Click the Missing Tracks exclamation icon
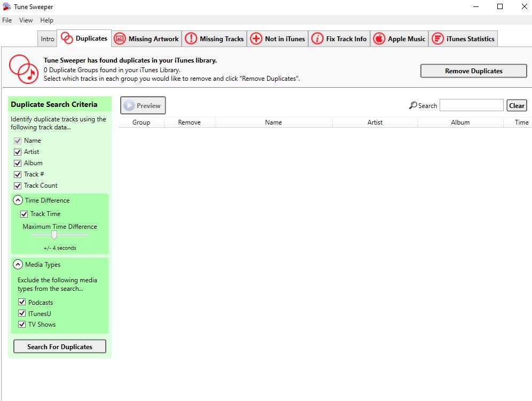The image size is (532, 401). [191, 38]
